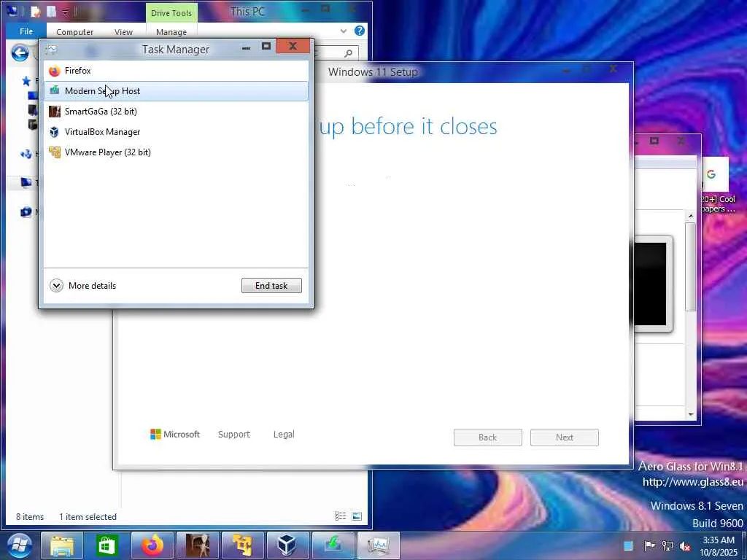The height and width of the screenshot is (560, 747).
Task: Click scrollbar down arrow in background browser window
Action: (x=690, y=415)
